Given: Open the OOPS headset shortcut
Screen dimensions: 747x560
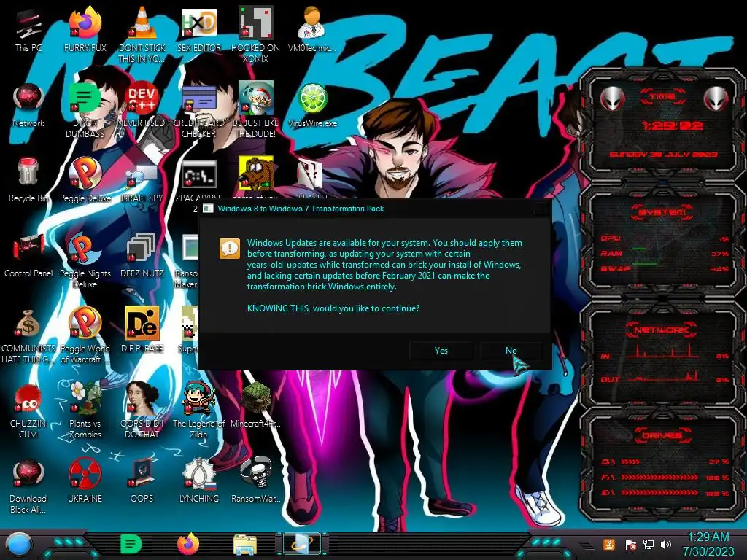Looking at the screenshot, I should [x=142, y=481].
